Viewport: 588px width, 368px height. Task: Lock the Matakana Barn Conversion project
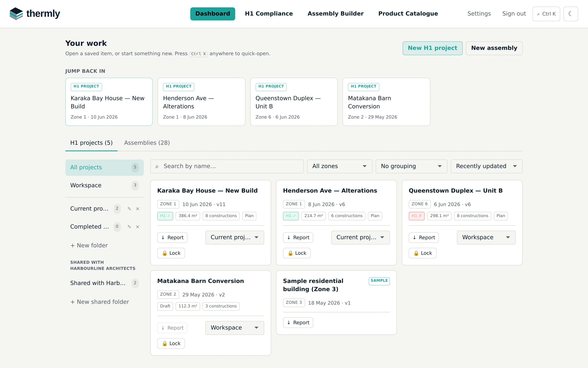click(171, 343)
